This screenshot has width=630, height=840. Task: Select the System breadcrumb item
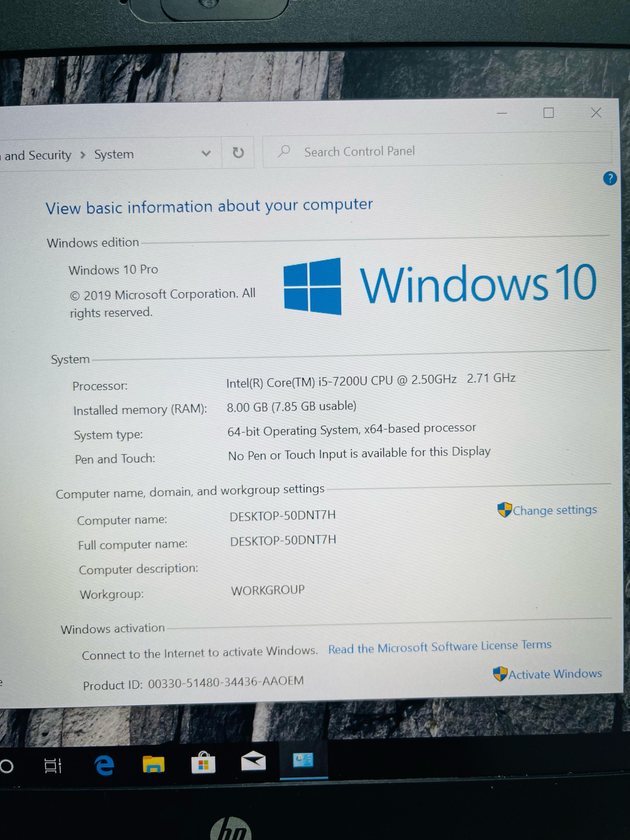[x=114, y=154]
